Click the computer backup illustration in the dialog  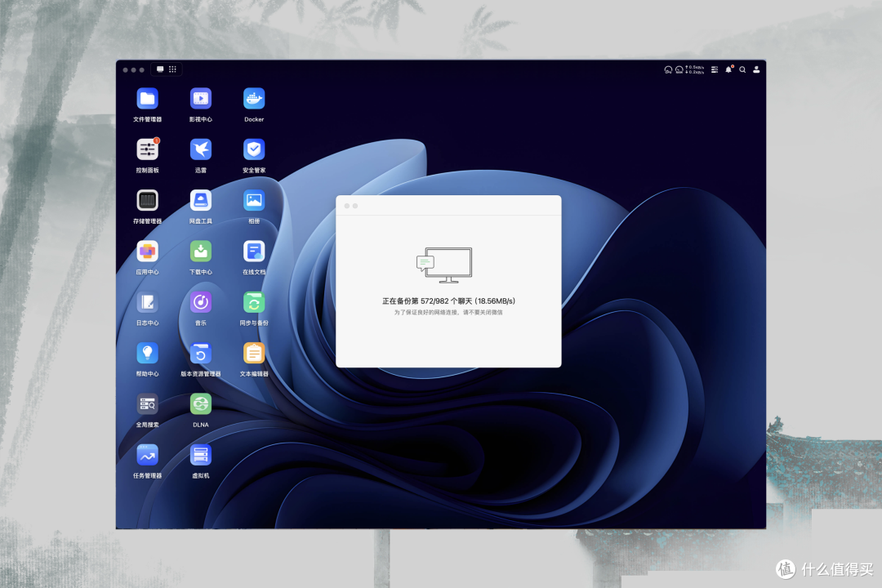[x=444, y=265]
